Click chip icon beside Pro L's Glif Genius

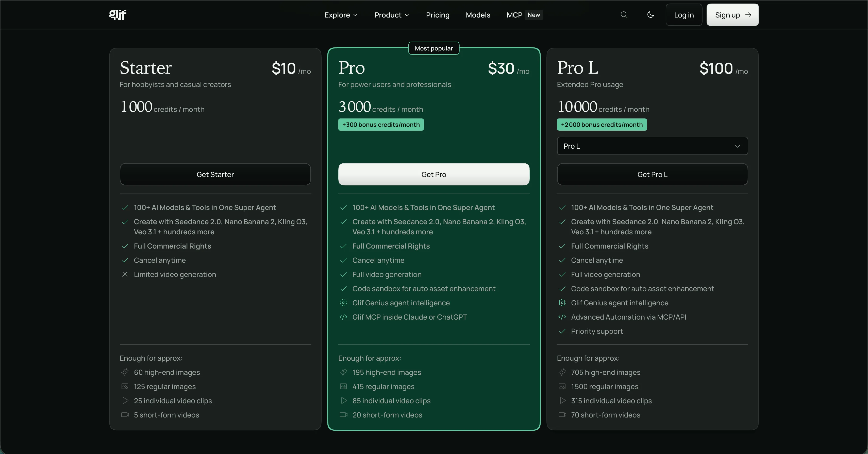point(562,302)
